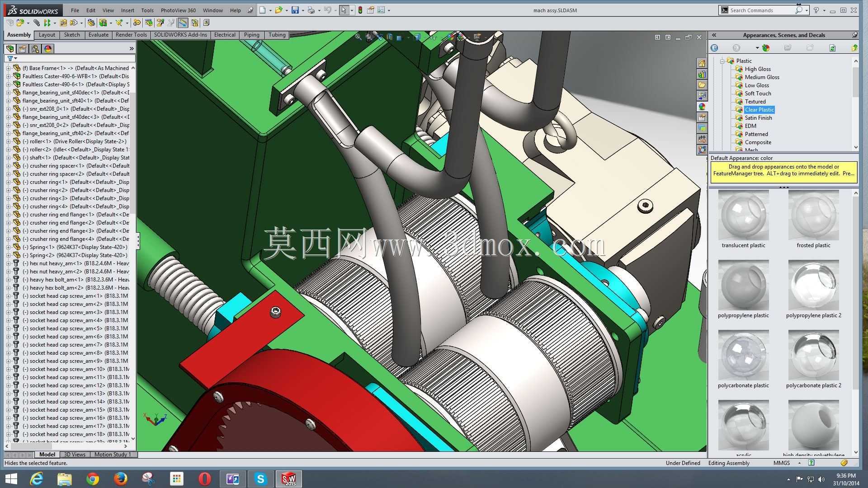Expand the Spring<1> tree node
The height and width of the screenshot is (488, 868).
(8, 247)
